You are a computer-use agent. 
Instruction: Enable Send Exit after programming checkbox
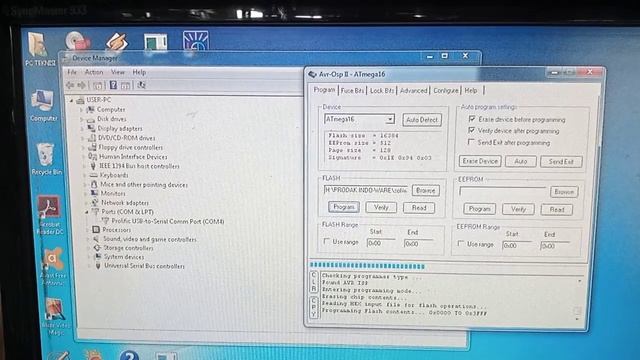click(x=471, y=142)
